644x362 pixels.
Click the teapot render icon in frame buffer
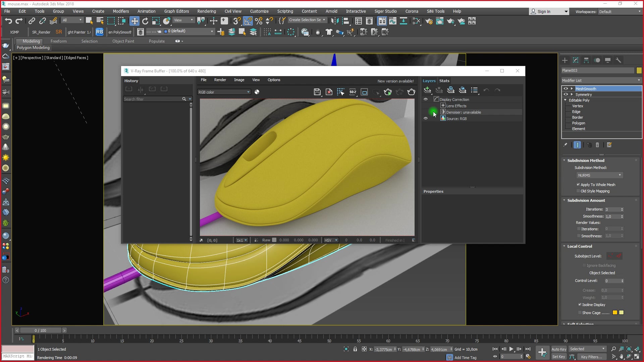[x=411, y=92]
